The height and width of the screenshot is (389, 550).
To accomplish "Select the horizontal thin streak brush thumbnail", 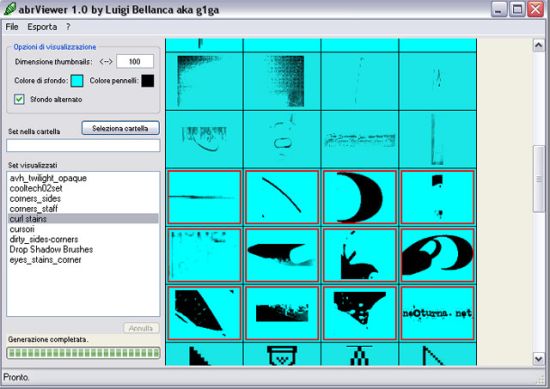I will [x=204, y=197].
